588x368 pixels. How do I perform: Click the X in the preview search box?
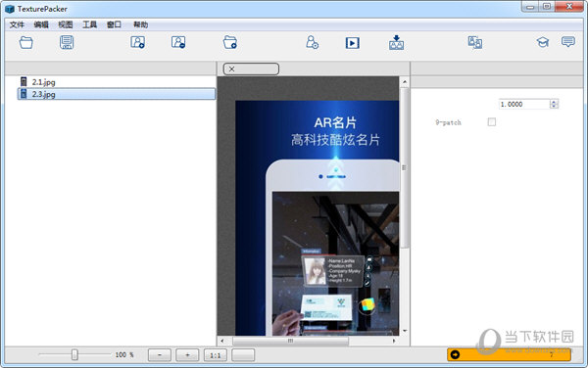[231, 69]
